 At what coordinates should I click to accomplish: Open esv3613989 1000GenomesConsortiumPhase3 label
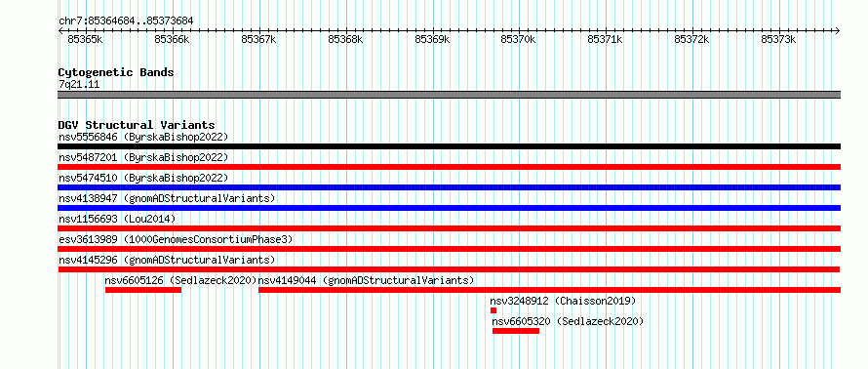[x=176, y=239]
